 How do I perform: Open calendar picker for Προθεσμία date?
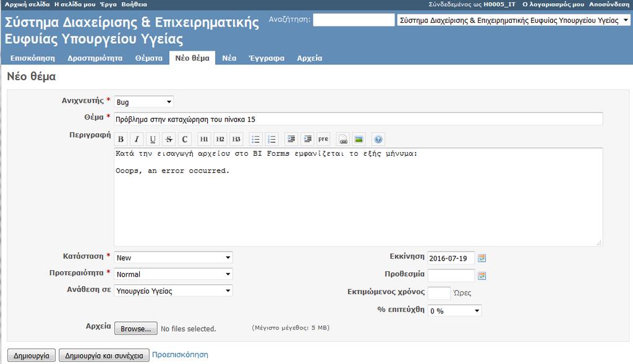482,276
